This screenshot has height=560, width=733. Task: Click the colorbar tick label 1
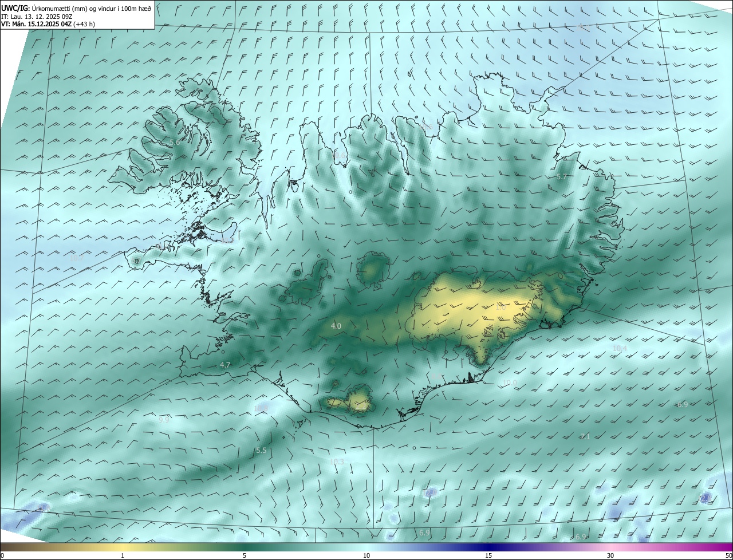[123, 555]
